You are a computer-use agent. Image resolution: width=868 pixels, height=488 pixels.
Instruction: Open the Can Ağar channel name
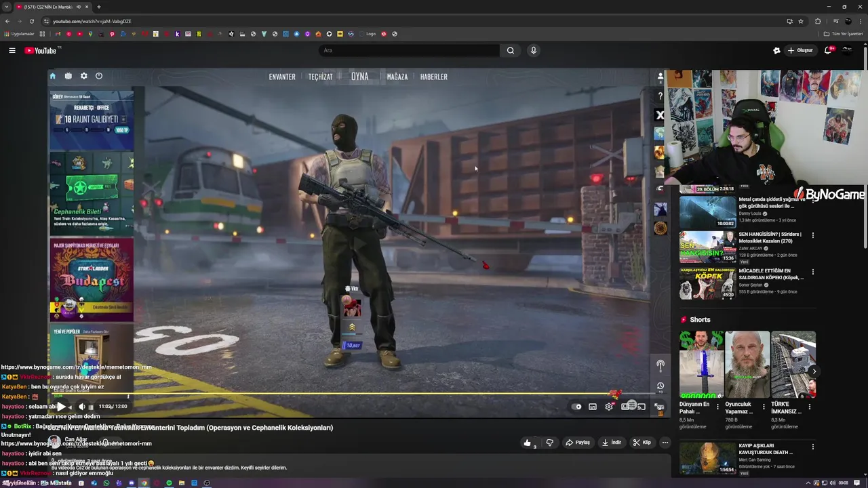(76, 440)
